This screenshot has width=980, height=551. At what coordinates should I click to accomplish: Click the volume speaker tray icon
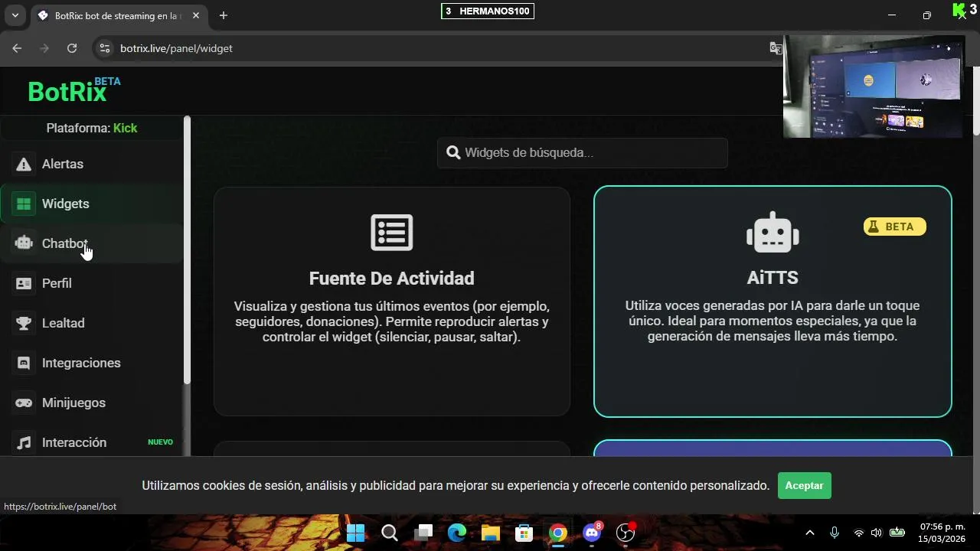point(877,533)
